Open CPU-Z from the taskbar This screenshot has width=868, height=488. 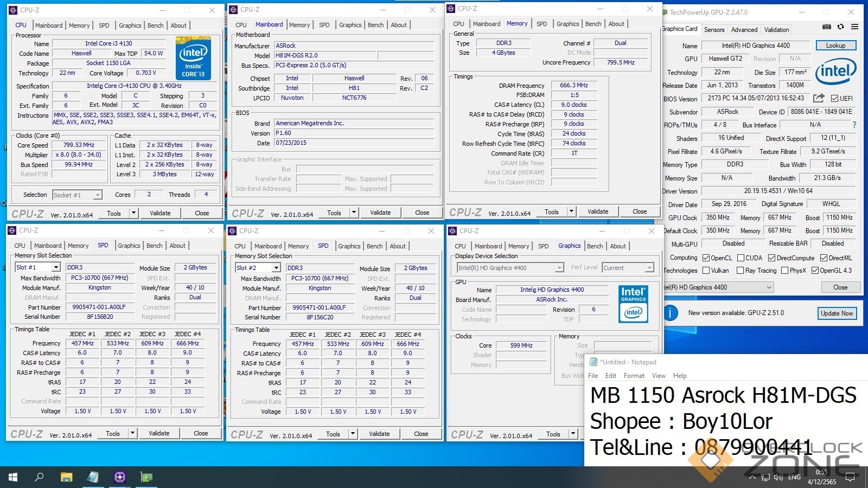point(120,477)
